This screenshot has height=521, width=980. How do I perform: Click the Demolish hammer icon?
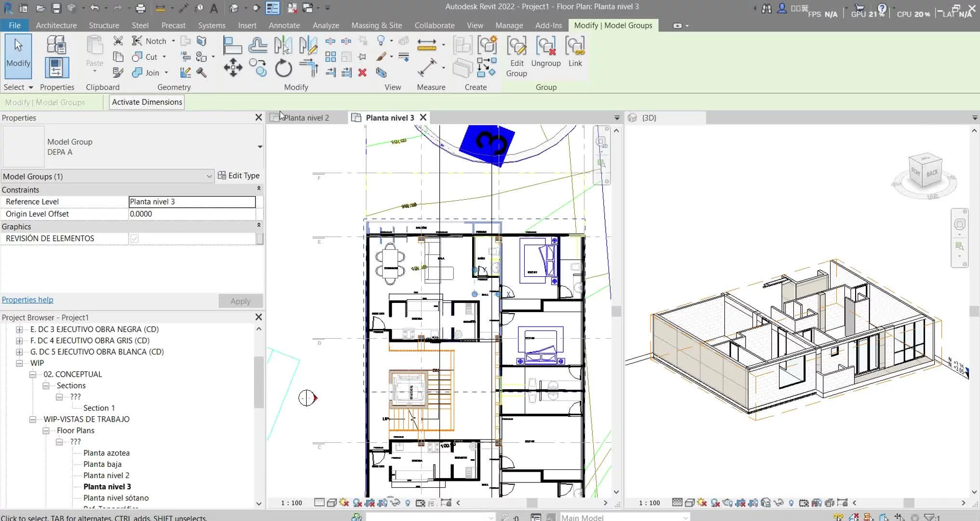201,72
